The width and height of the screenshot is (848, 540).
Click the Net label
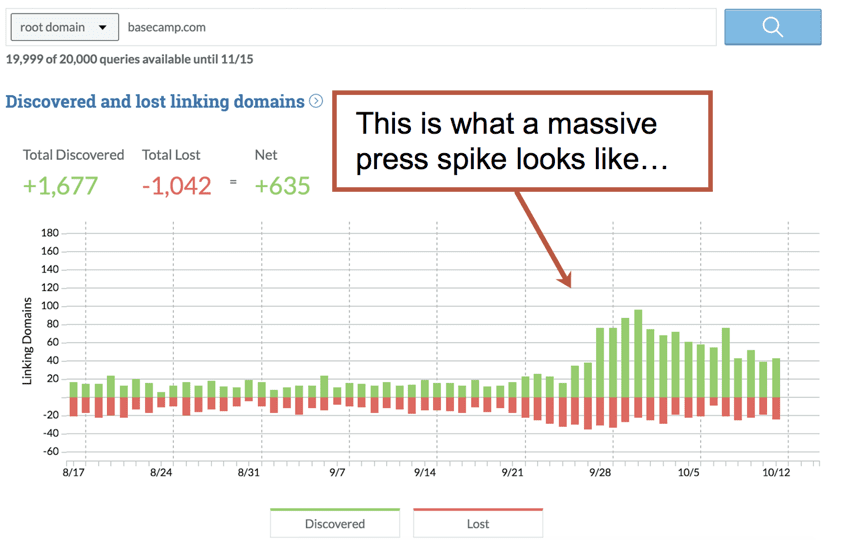[266, 155]
